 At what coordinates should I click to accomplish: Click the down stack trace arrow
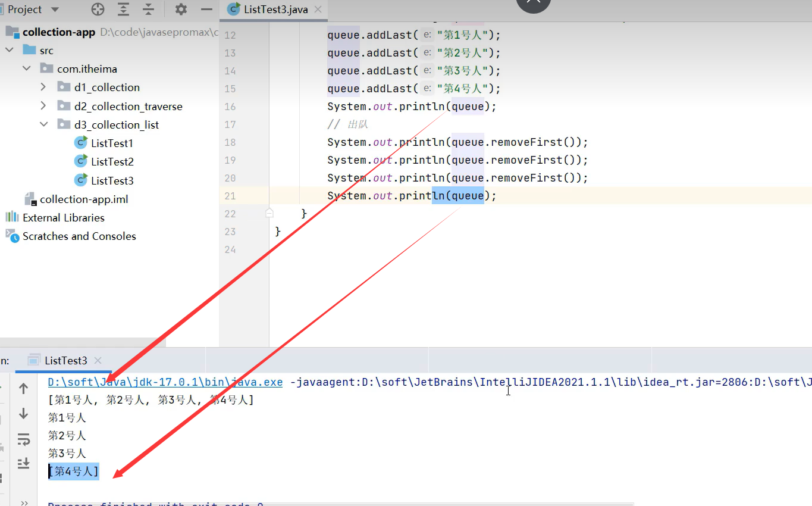[24, 413]
